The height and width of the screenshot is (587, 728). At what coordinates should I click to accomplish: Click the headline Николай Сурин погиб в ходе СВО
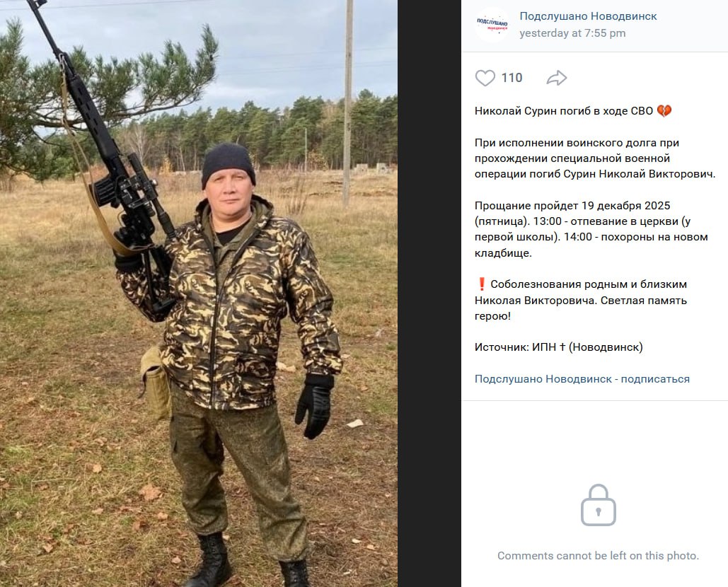tap(564, 111)
